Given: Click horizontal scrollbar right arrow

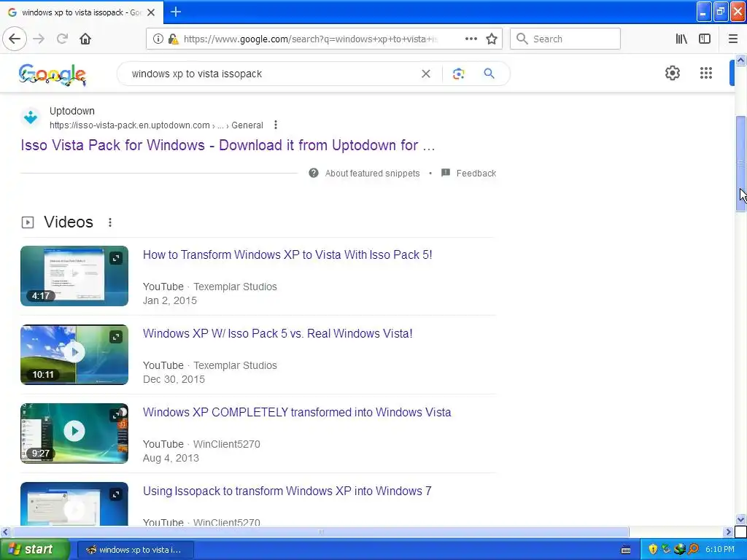Looking at the screenshot, I should (728, 532).
